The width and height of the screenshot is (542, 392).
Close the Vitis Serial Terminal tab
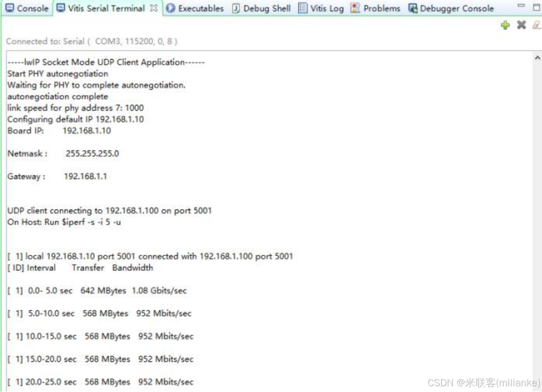pos(151,8)
